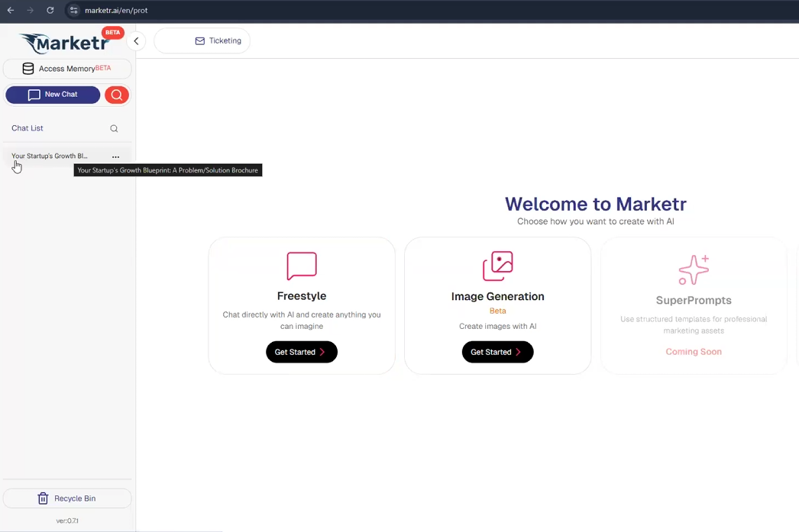Click the Freestyle chat bubble icon
This screenshot has height=532, width=799.
pos(302,266)
